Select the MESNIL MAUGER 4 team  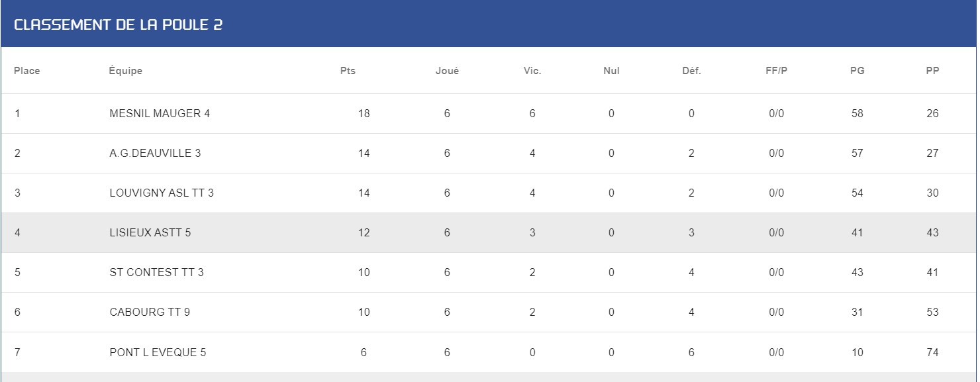(160, 113)
